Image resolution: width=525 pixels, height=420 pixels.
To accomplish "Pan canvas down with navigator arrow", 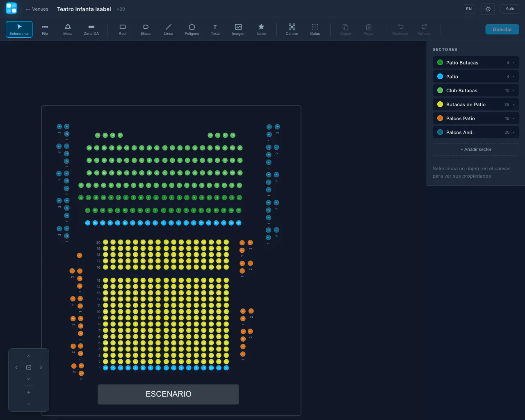I will pyautogui.click(x=29, y=379).
